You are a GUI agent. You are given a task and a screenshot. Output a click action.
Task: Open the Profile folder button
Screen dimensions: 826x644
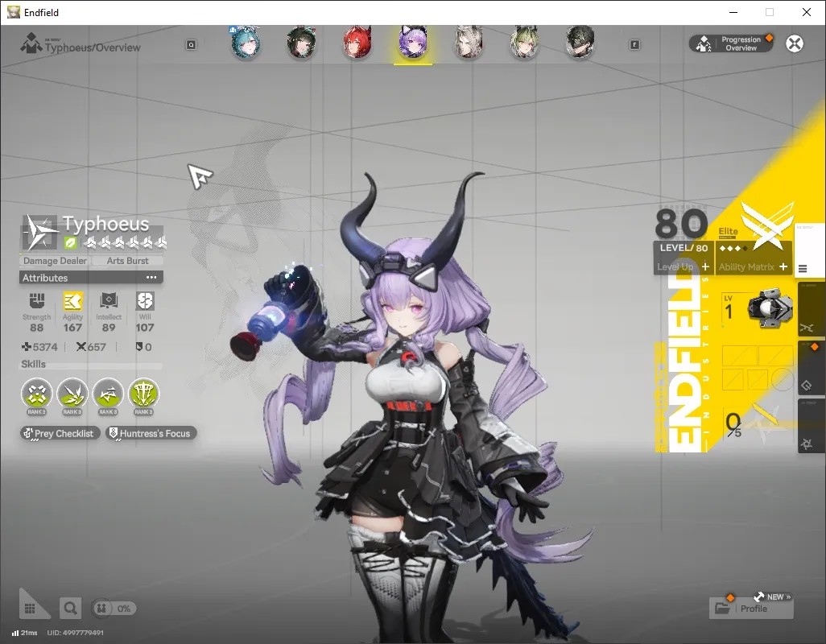click(x=751, y=609)
